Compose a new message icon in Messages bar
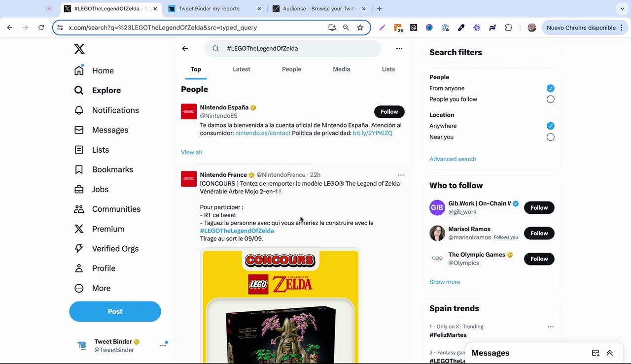 (596, 353)
